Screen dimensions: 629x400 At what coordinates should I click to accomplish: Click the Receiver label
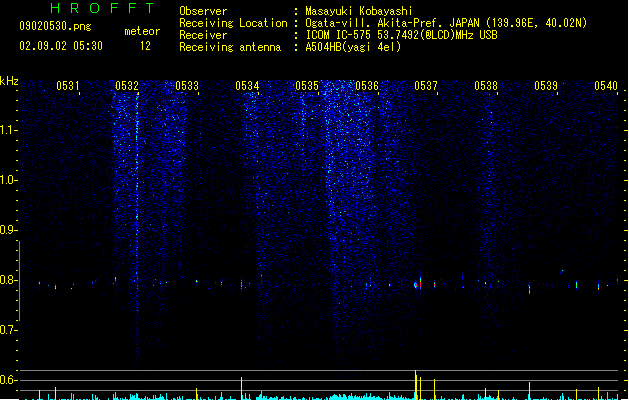[203, 35]
